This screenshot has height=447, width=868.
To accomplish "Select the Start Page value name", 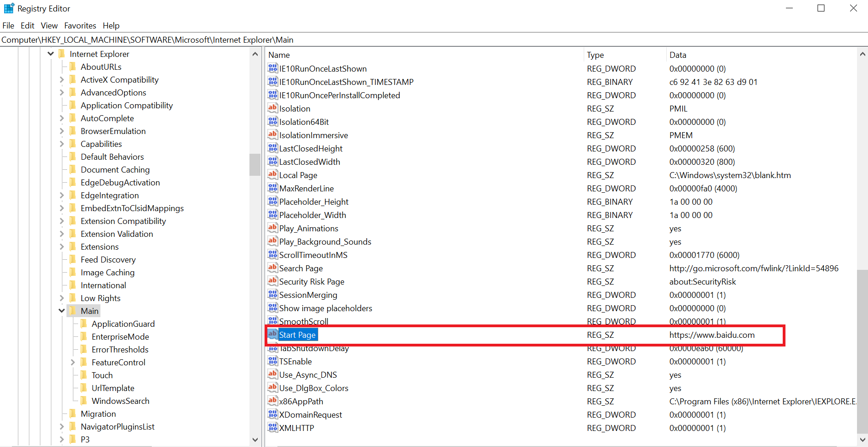I will click(x=297, y=335).
